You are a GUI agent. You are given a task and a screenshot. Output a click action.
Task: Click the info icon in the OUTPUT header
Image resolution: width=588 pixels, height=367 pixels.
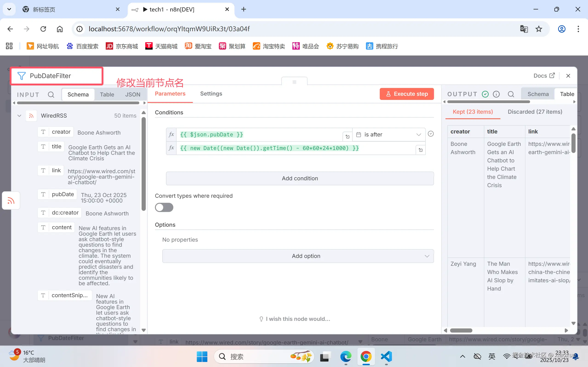tap(497, 94)
